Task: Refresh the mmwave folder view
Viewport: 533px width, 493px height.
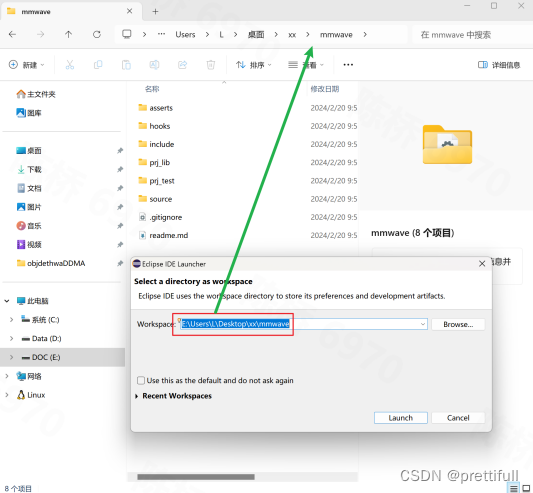Action: coord(97,34)
